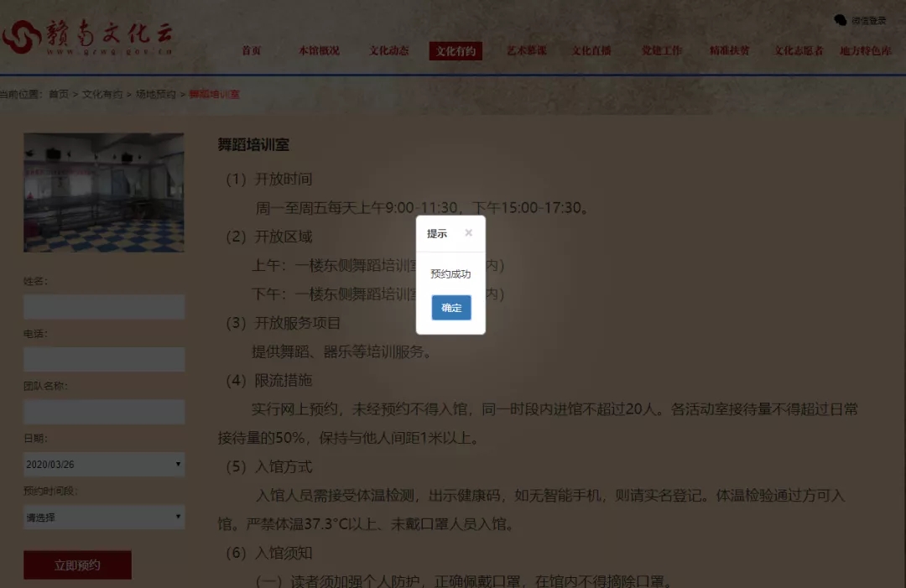Select 党建工作 from the top navigation

click(x=661, y=50)
